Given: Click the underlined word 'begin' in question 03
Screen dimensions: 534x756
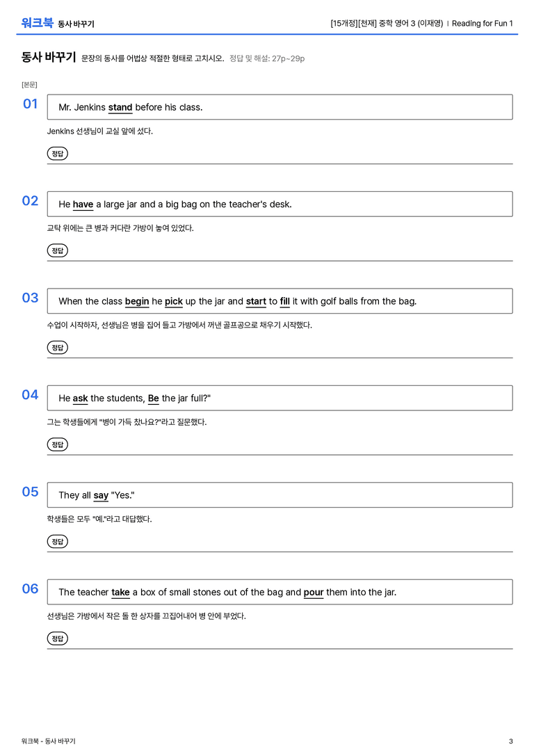Looking at the screenshot, I should pos(137,301).
